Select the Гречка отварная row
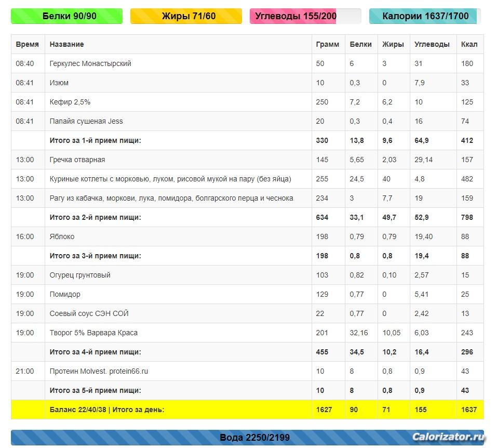This screenshot has width=497, height=448. [x=77, y=160]
